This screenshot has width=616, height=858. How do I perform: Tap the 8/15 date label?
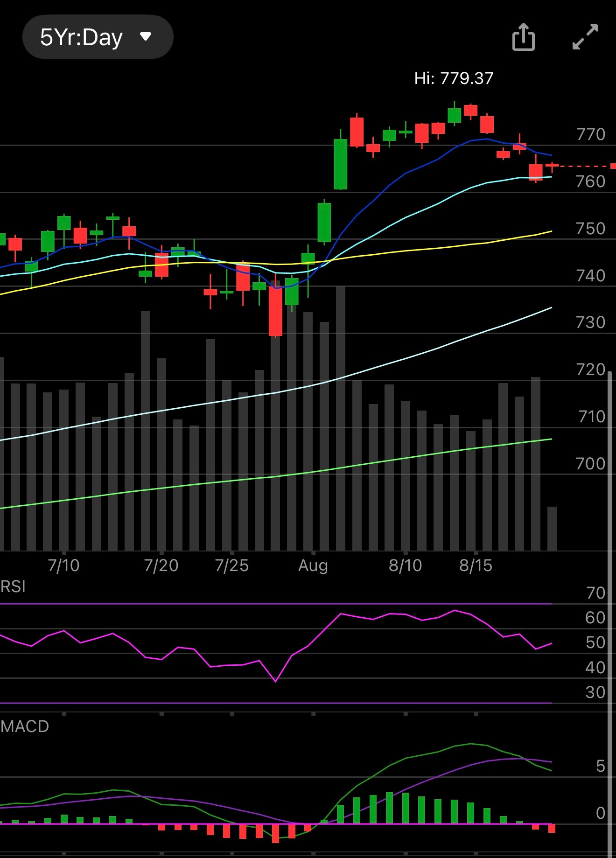click(x=476, y=565)
